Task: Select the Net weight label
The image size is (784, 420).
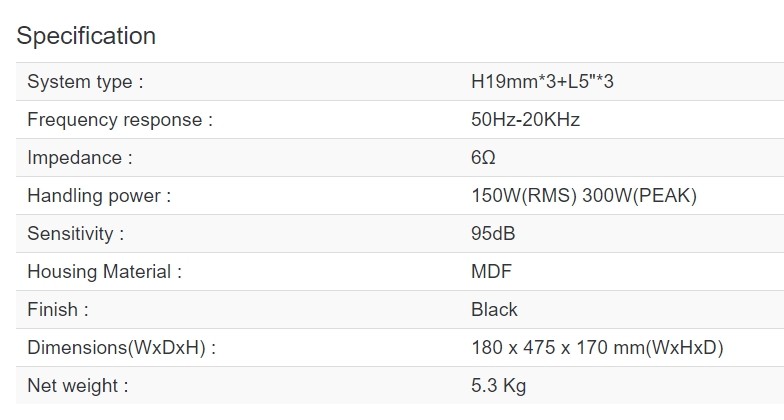Action: click(x=77, y=386)
